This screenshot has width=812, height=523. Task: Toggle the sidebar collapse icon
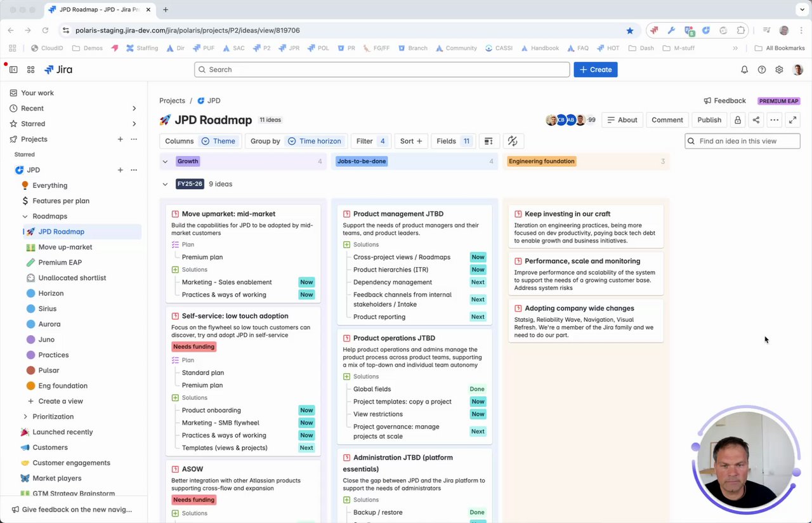click(x=13, y=70)
